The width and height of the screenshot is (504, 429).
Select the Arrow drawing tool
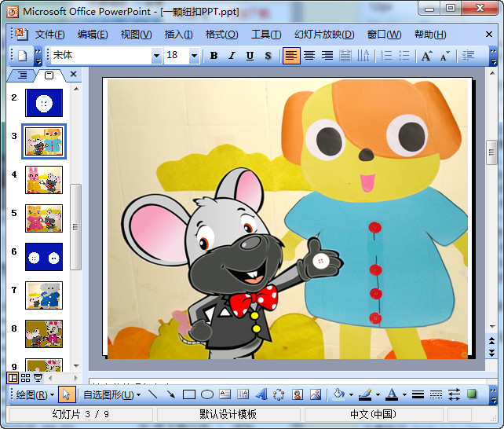click(171, 394)
